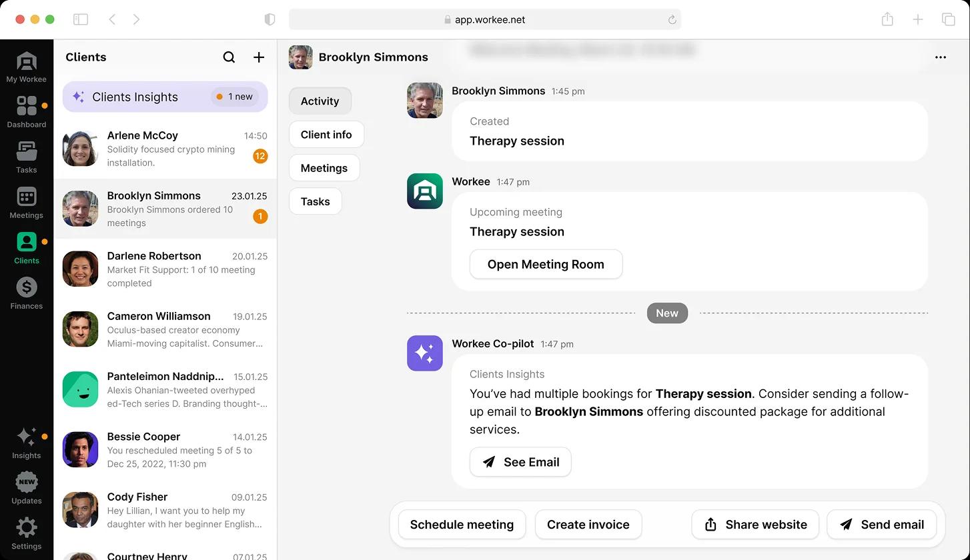
Task: Open the Tasks tab in client panel
Action: [316, 201]
